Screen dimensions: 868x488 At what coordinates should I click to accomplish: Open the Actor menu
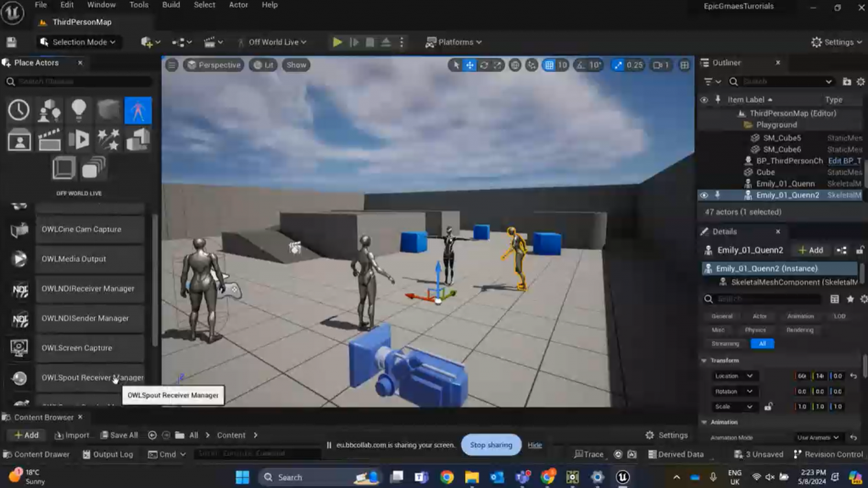click(x=238, y=5)
